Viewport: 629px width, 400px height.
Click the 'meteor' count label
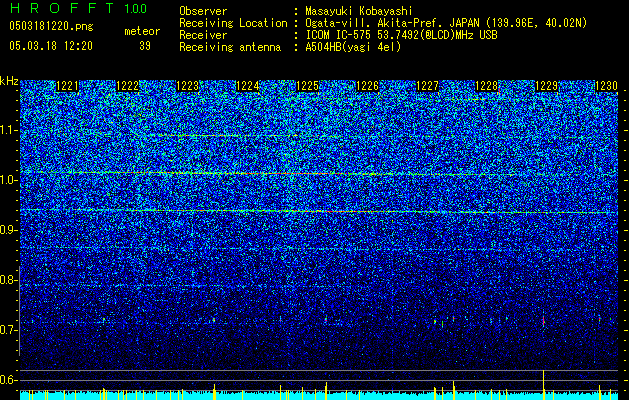tap(142, 31)
